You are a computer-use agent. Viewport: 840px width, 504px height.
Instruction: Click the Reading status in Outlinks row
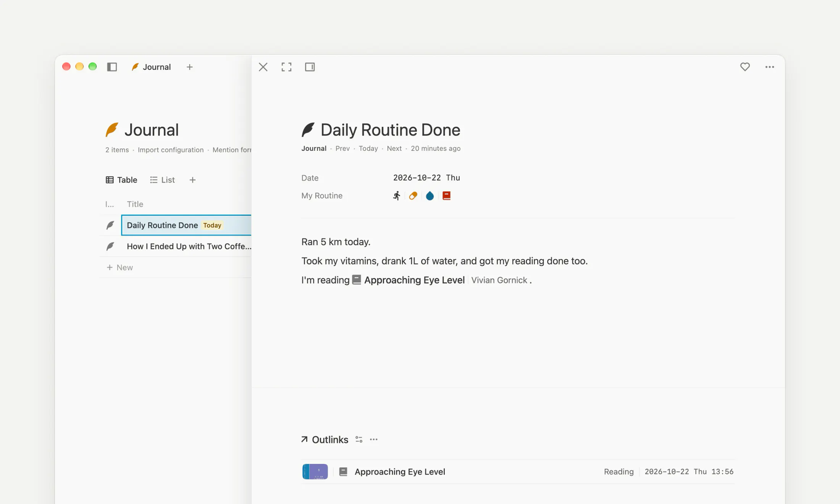pos(619,472)
